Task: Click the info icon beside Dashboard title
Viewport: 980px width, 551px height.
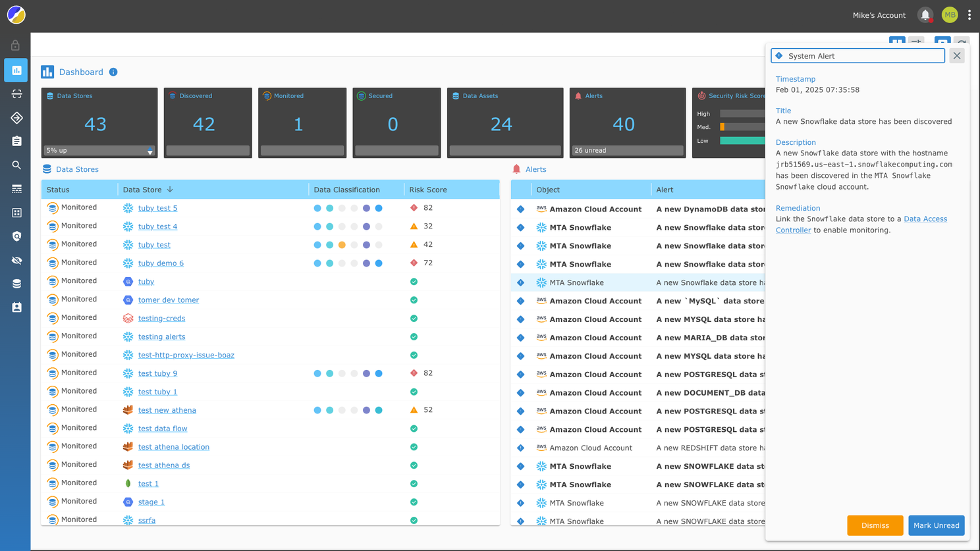Action: [x=113, y=72]
